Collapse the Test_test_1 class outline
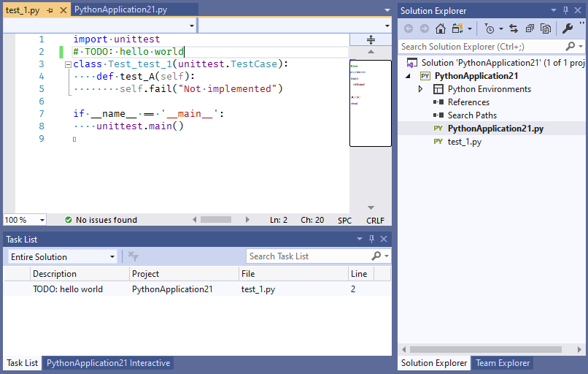The image size is (588, 374). point(68,64)
